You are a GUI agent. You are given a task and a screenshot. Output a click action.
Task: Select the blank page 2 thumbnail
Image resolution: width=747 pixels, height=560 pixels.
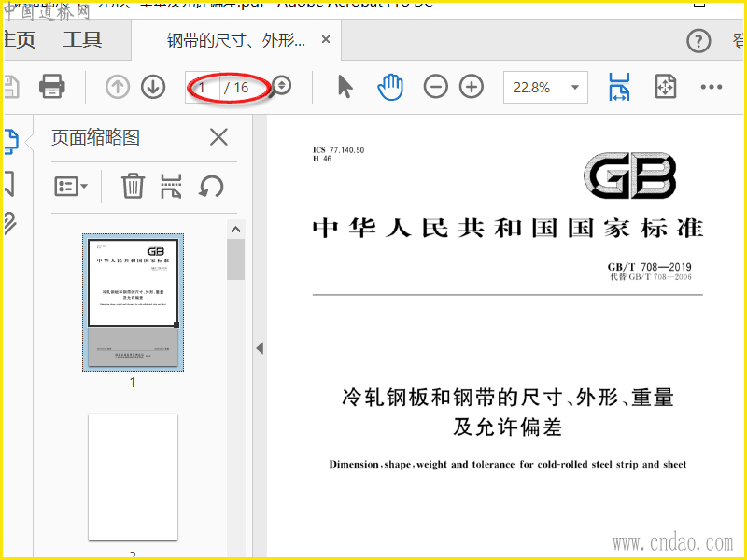[x=133, y=477]
